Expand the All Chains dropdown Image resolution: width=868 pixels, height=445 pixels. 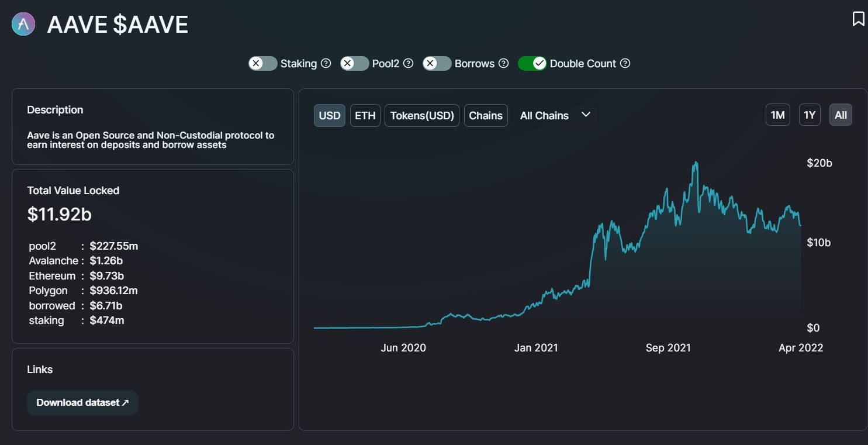pos(555,115)
